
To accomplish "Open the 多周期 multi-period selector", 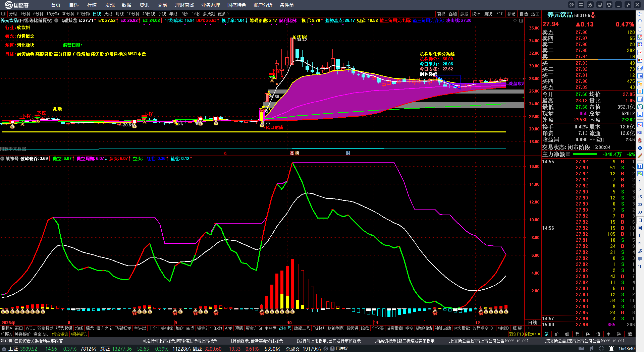I will [x=209, y=14].
